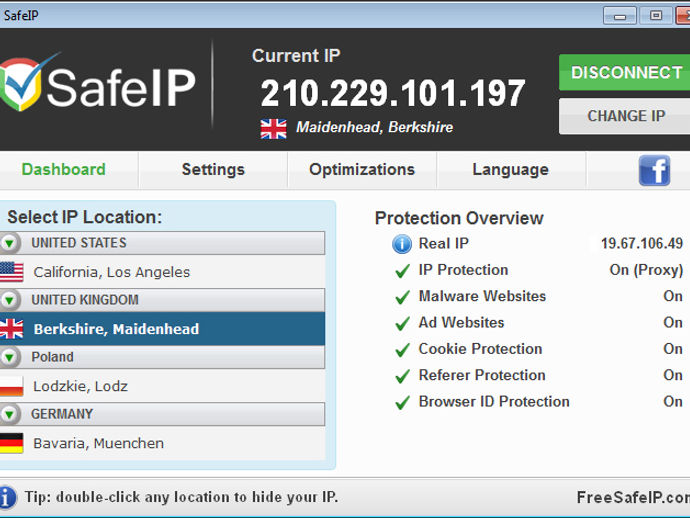Click On status for Malware Websites
The image size is (690, 518).
tap(673, 296)
